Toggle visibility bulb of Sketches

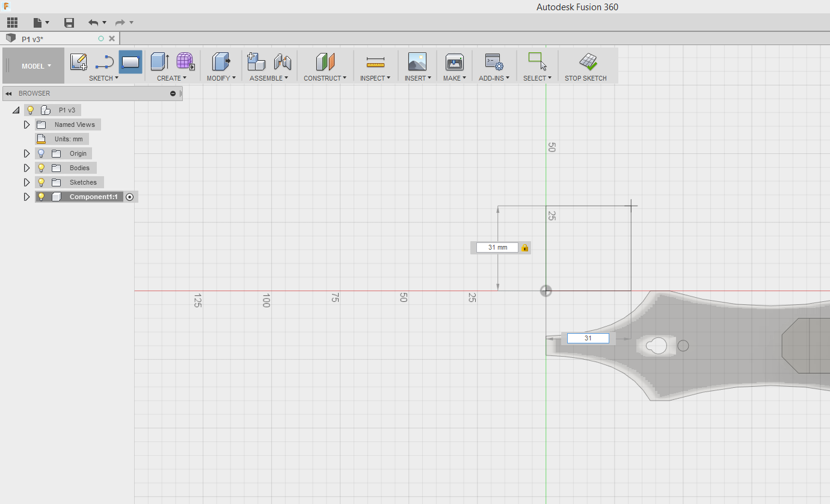(41, 182)
